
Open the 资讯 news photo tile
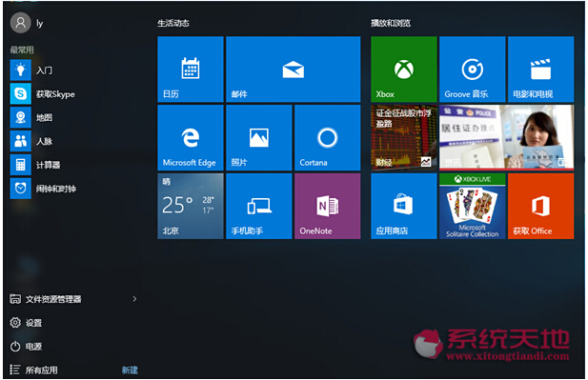[507, 137]
